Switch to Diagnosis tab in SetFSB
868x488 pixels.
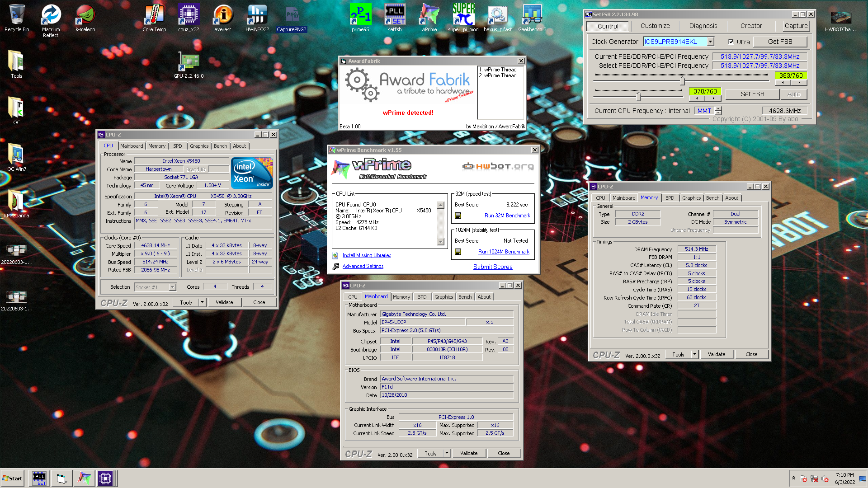pyautogui.click(x=703, y=26)
